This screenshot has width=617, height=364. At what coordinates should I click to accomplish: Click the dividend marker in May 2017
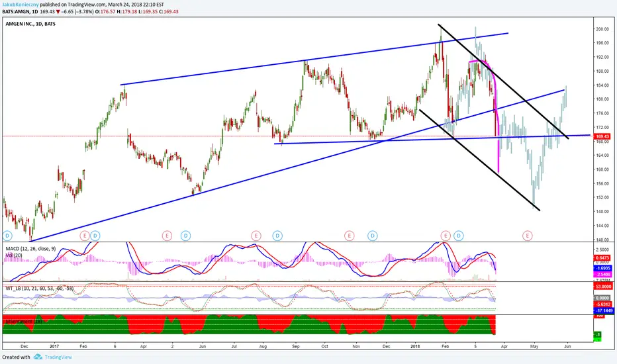coord(186,236)
